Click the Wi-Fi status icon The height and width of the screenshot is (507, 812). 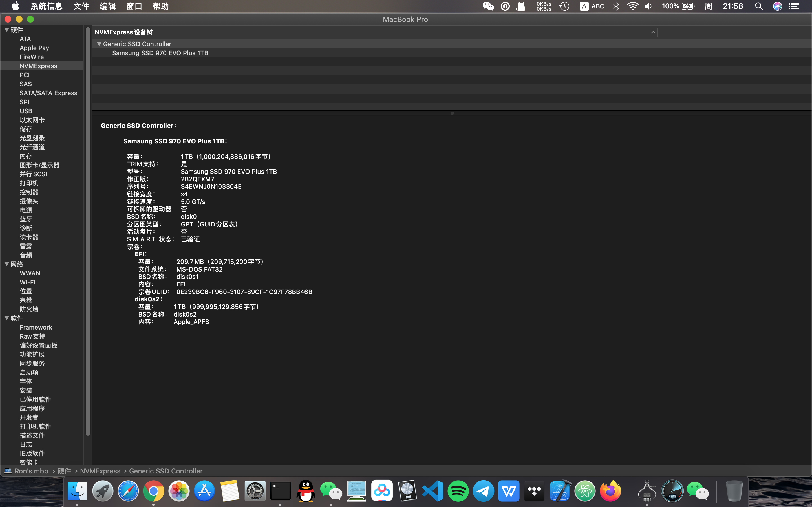632,6
